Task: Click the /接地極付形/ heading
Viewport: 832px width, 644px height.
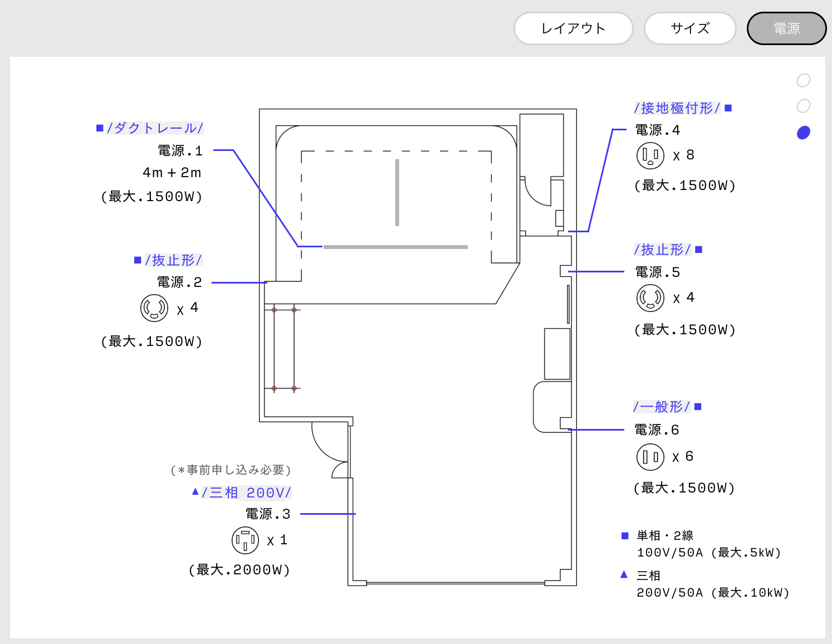Action: pos(677,108)
